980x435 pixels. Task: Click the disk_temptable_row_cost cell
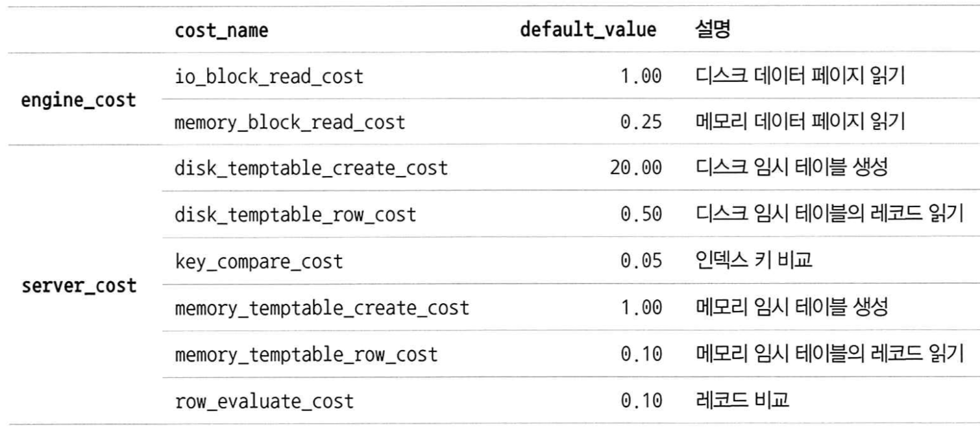click(x=295, y=215)
